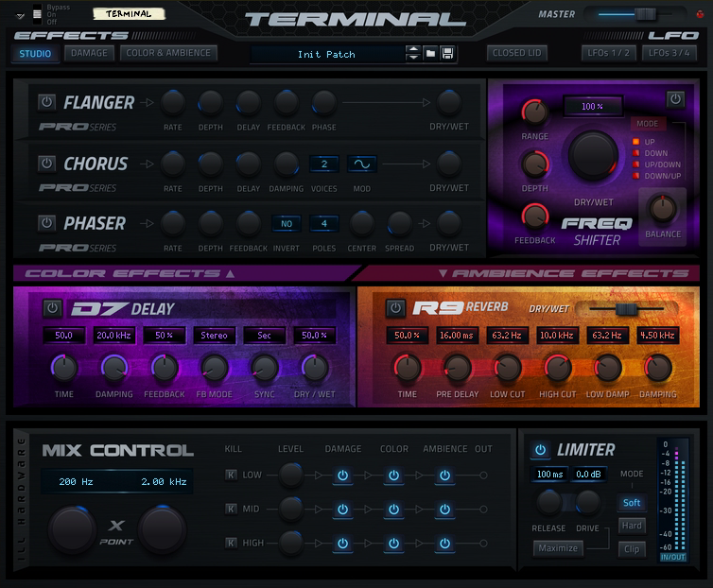Toggle HIGH band Ambience routing switch
This screenshot has width=713, height=588.
(x=444, y=543)
